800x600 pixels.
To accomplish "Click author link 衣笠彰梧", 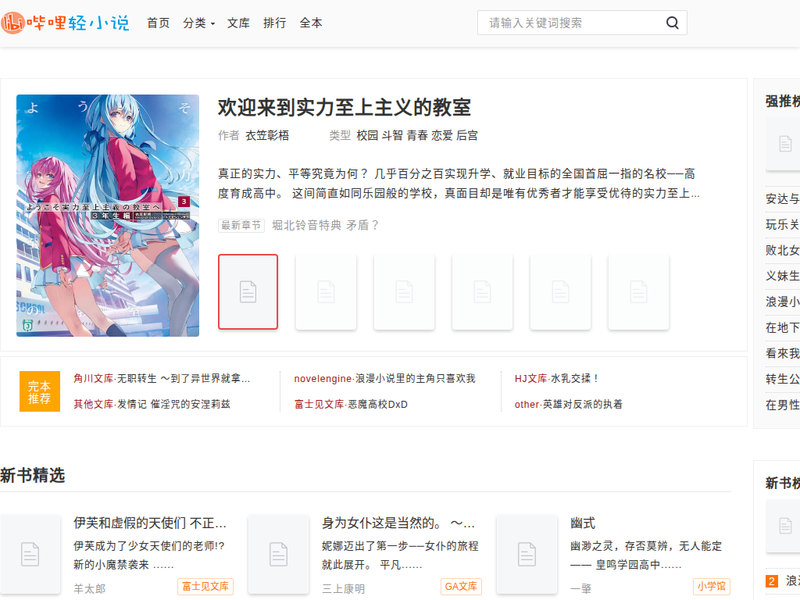I will (267, 135).
